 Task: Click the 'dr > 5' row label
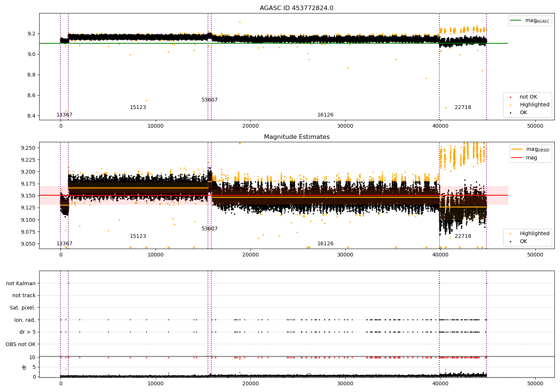[27, 332]
